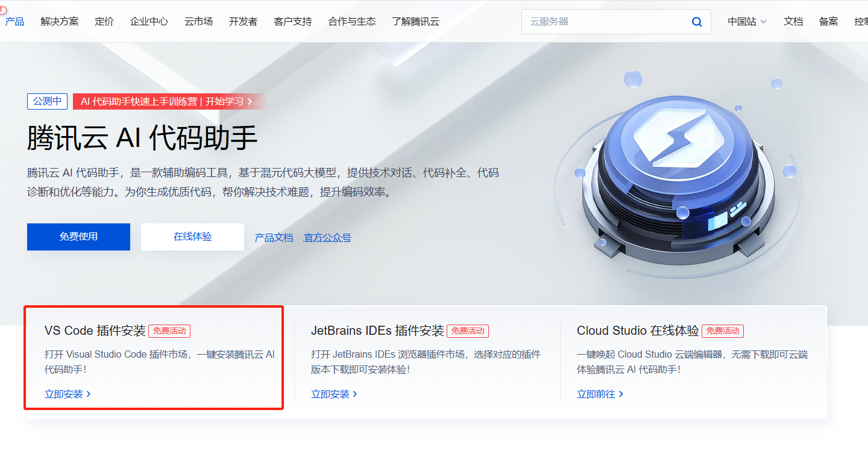Open the 文档 page from the top bar
The image size is (868, 451).
pos(793,21)
